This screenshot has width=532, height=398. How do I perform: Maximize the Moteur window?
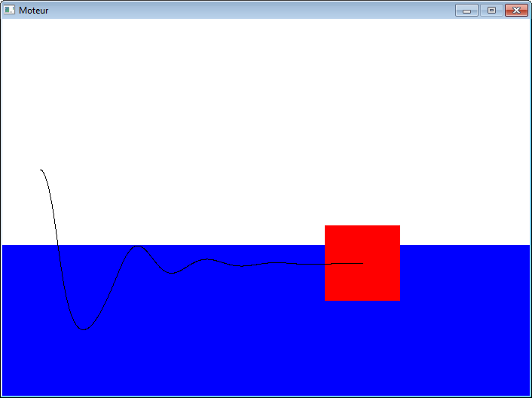coord(491,11)
